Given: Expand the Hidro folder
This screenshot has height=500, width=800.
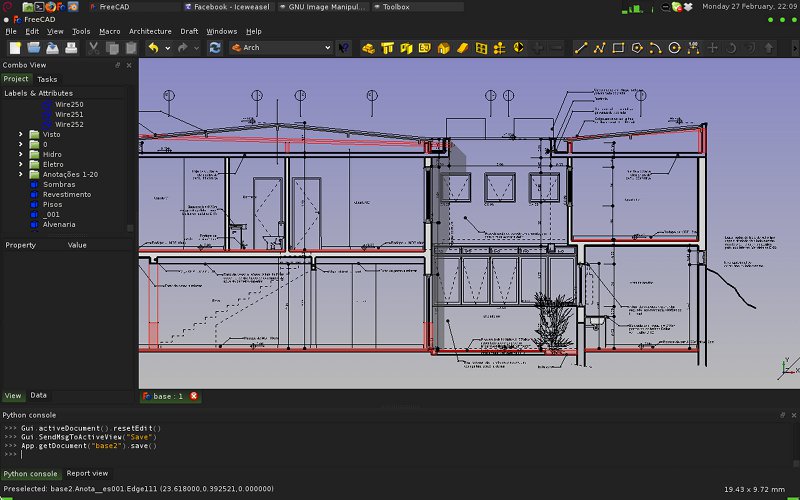Looking at the screenshot, I should [x=20, y=154].
